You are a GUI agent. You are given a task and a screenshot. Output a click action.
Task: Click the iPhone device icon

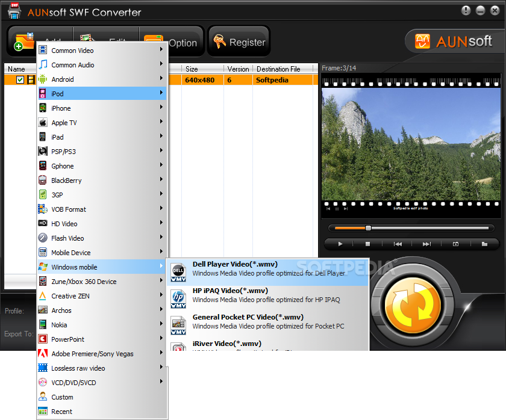tap(43, 108)
